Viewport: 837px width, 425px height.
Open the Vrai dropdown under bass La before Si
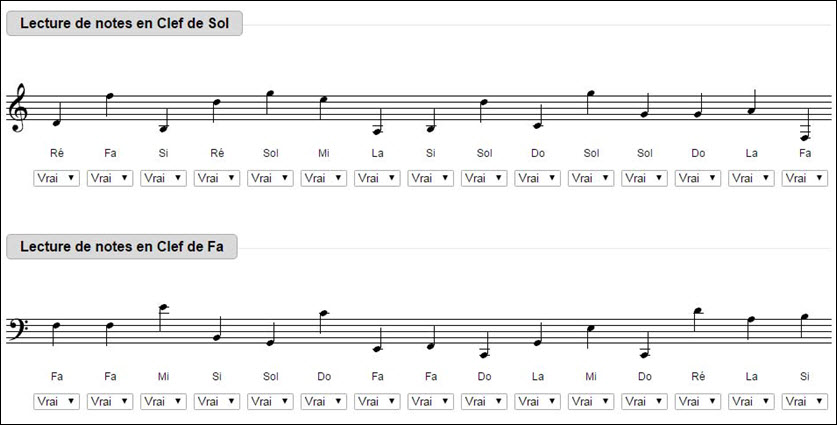click(x=751, y=402)
